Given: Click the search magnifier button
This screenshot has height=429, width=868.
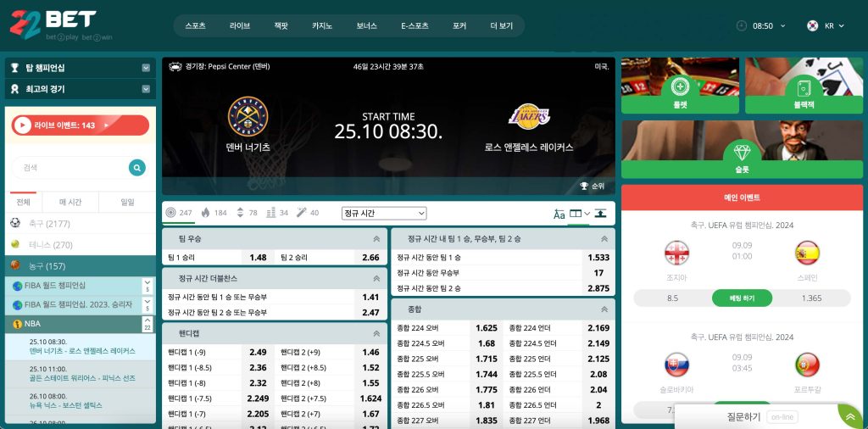Looking at the screenshot, I should [x=136, y=168].
